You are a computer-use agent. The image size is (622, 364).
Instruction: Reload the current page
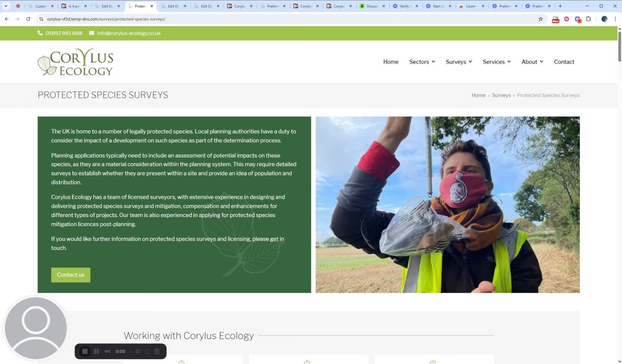(28, 19)
